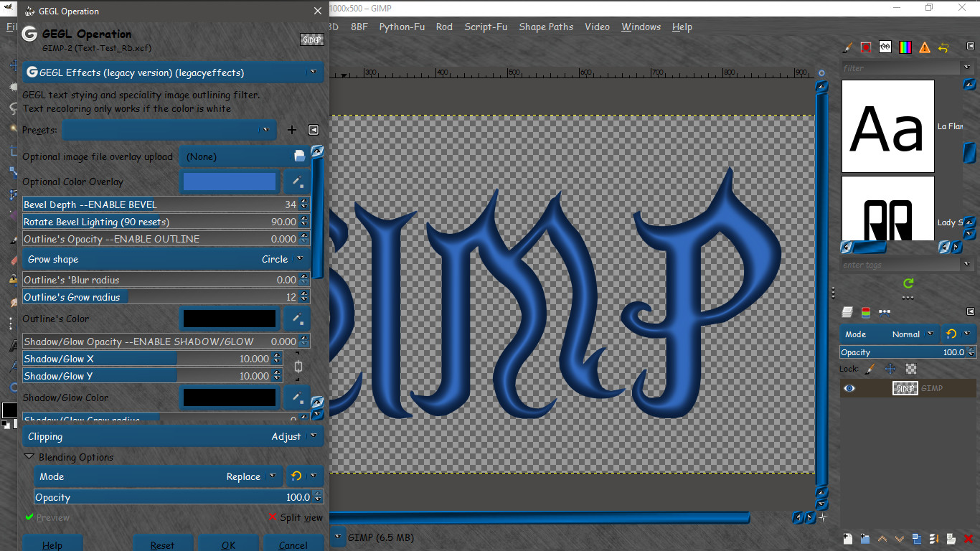
Task: Click the blue Optional Color Overlay swatch
Action: coord(230,182)
